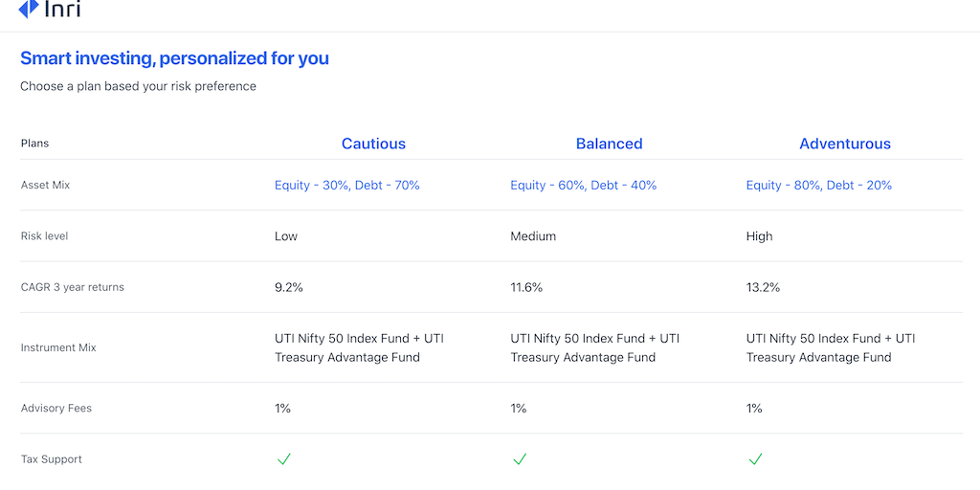Click the Balanced plan tax support checkmark

coord(520,459)
